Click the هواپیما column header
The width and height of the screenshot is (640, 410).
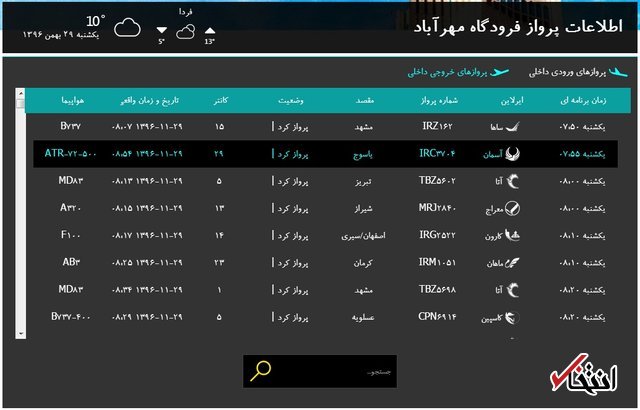(x=73, y=100)
